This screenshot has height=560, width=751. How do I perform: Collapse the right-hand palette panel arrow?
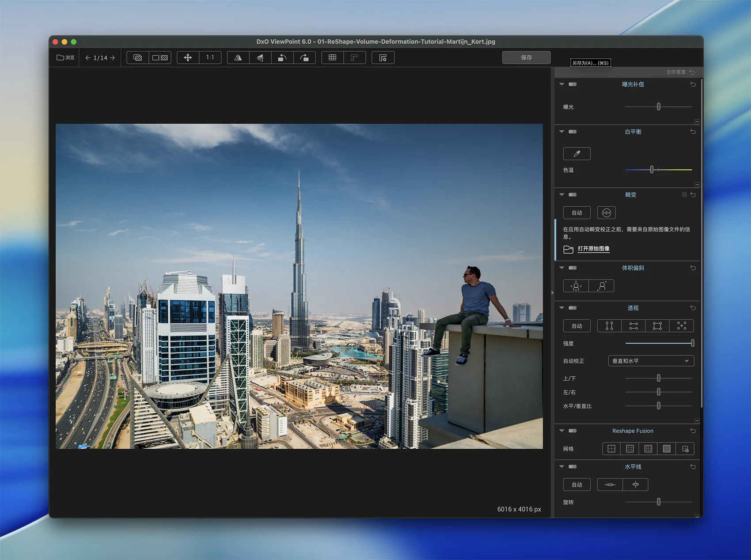(552, 292)
